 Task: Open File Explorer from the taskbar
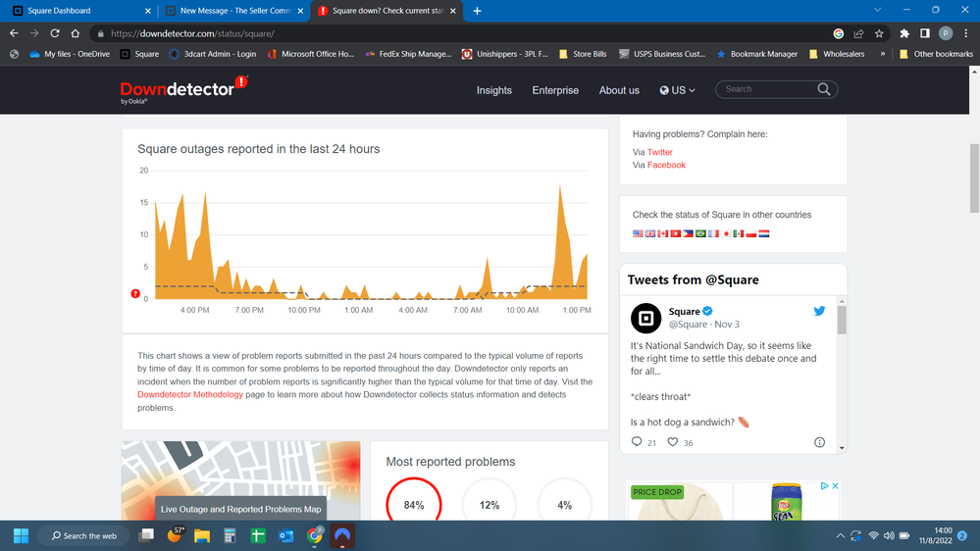pyautogui.click(x=202, y=535)
